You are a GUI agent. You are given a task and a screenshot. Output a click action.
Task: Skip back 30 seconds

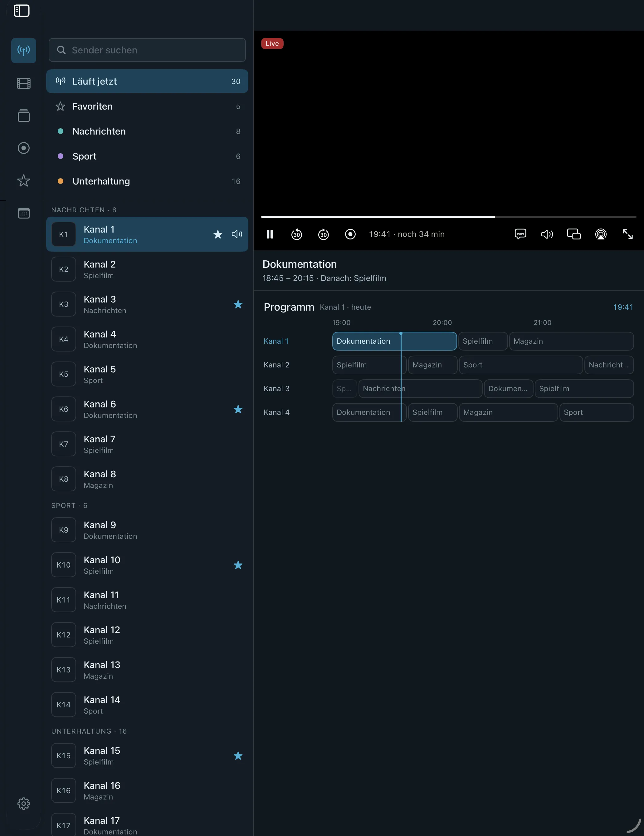pos(296,234)
